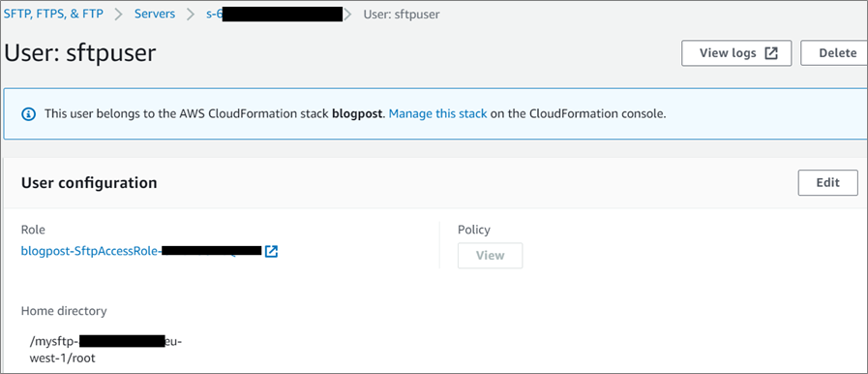Open View logs for sftpuser
Image resolution: width=868 pixels, height=374 pixels.
(736, 53)
